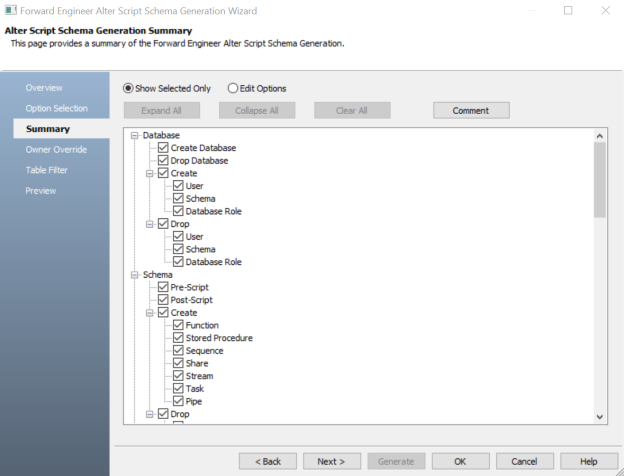This screenshot has width=624, height=476.
Task: Select the Show Selected Only radio button
Action: 128,88
